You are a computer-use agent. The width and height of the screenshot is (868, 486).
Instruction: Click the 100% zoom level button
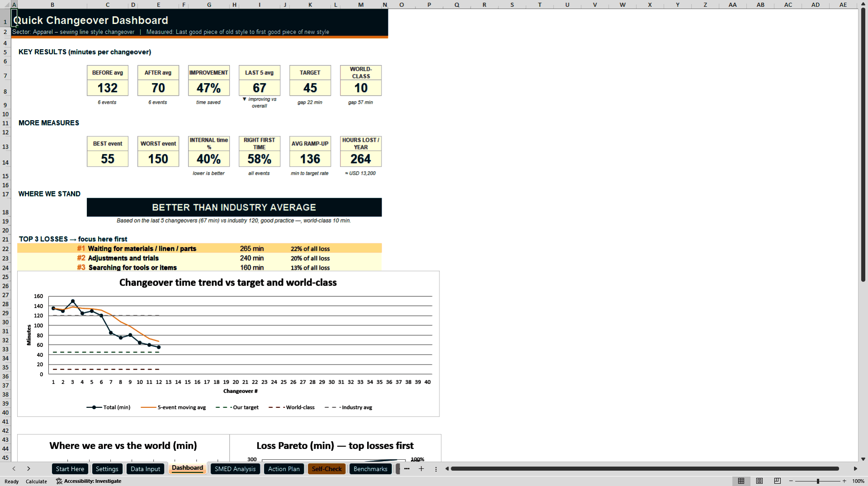(858, 481)
